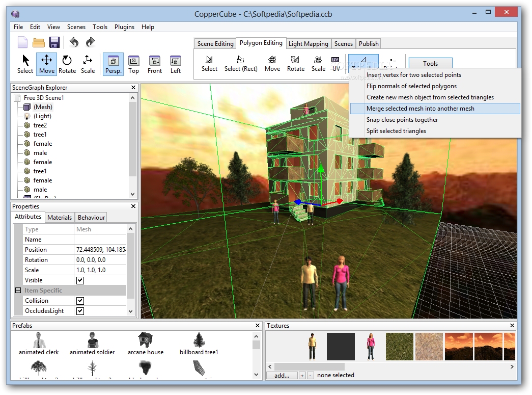Viewport: 532px width, 395px height.
Task: Close the Textures panel
Action: tap(512, 325)
